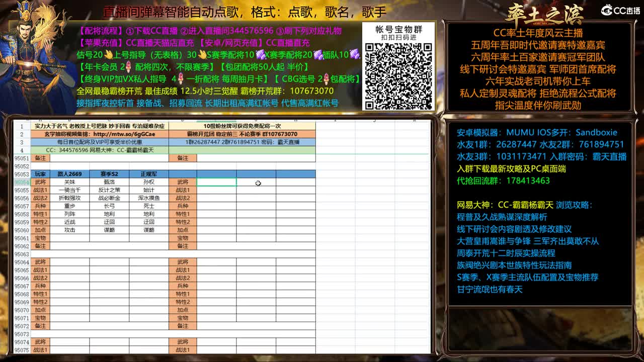This screenshot has height=362, width=644.
Task: Click the 1群26287447 2群761894751 cell
Action: click(x=242, y=142)
